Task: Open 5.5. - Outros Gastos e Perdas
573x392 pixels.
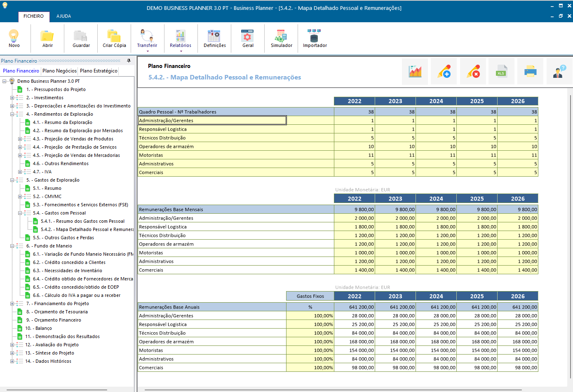Action: [63, 238]
